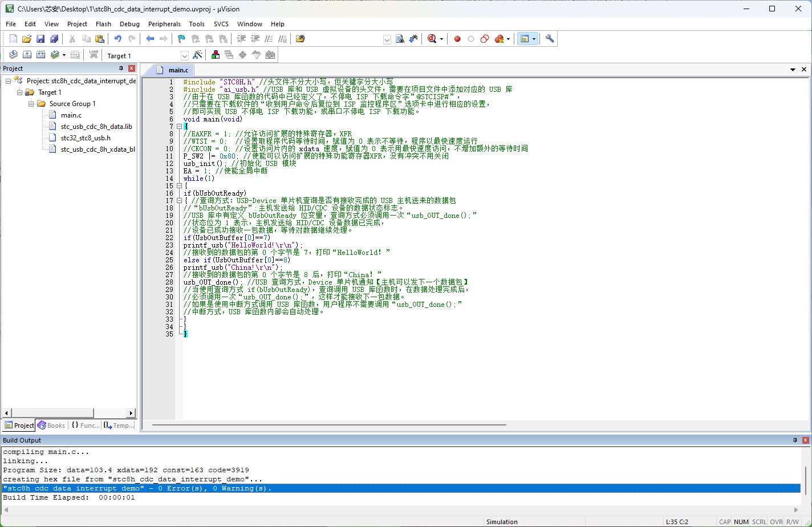812x527 pixels.
Task: Open the window layout dropdown arrow
Action: [534, 39]
